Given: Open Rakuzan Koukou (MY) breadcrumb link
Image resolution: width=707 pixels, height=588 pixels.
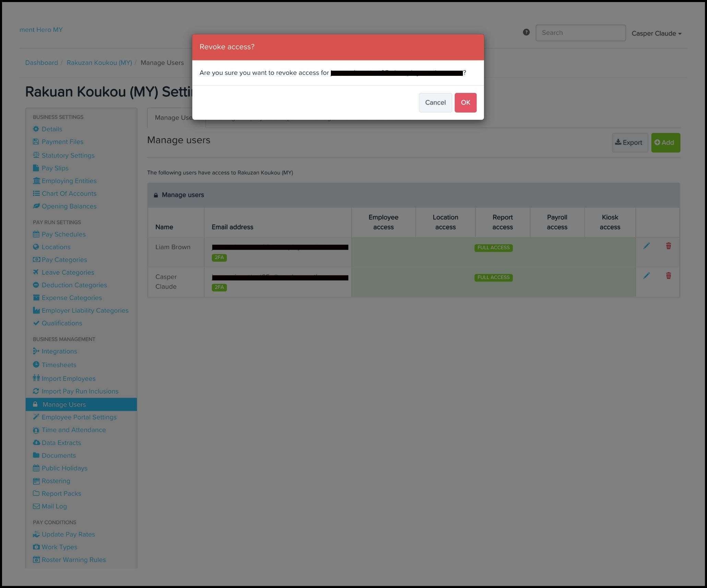Looking at the screenshot, I should 99,63.
